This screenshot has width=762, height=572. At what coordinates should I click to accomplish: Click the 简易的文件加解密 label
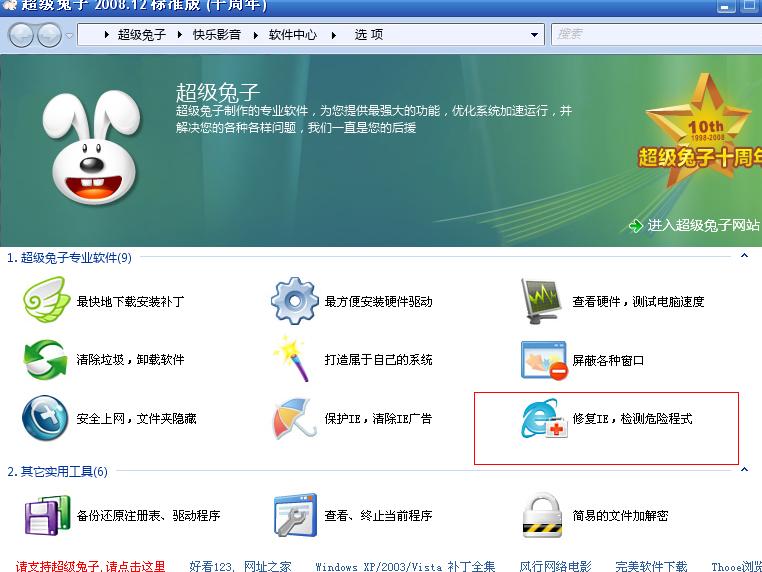click(x=620, y=516)
